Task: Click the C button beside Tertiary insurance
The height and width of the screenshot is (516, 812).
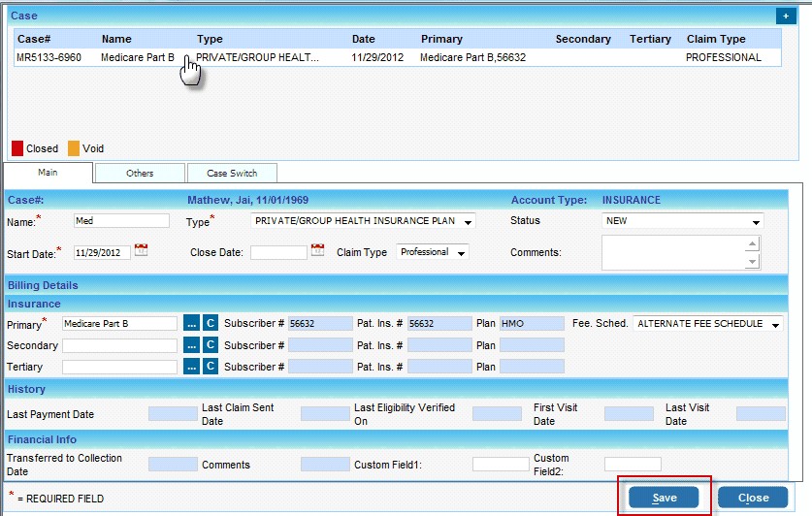Action: click(211, 367)
